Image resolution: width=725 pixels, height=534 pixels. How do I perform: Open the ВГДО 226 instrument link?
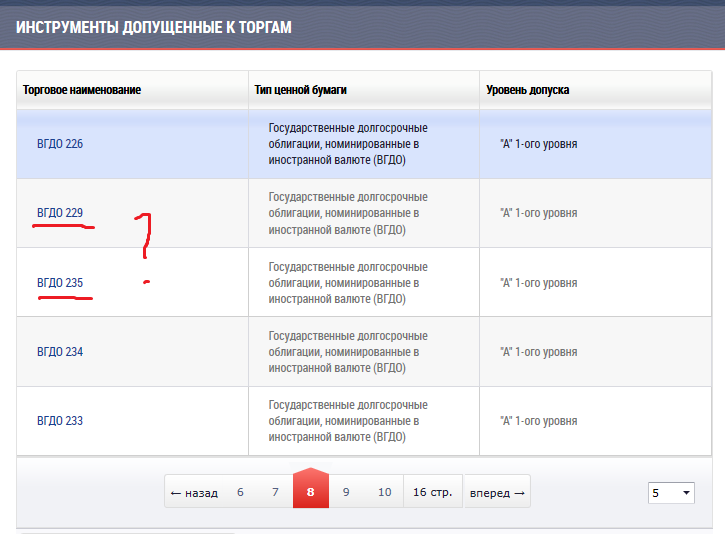click(x=60, y=144)
